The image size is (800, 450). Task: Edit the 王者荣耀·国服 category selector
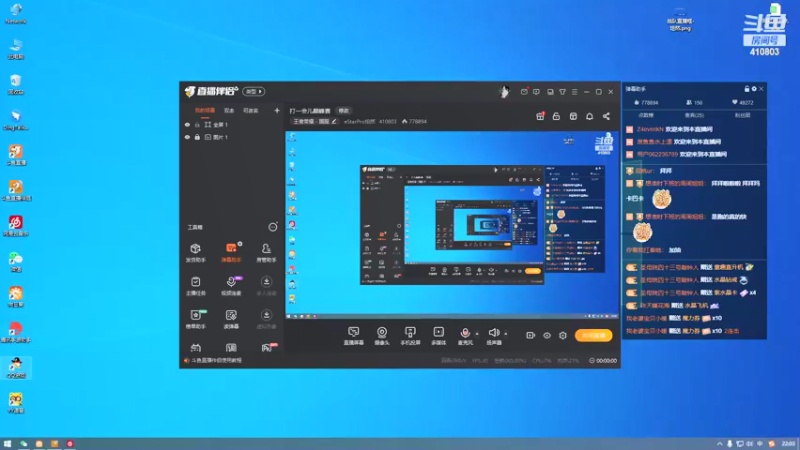point(314,121)
